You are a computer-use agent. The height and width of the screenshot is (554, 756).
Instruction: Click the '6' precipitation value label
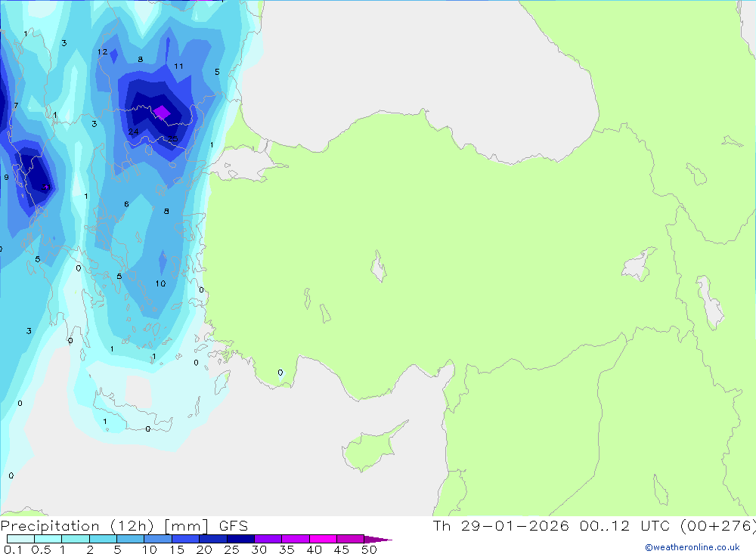[126, 204]
